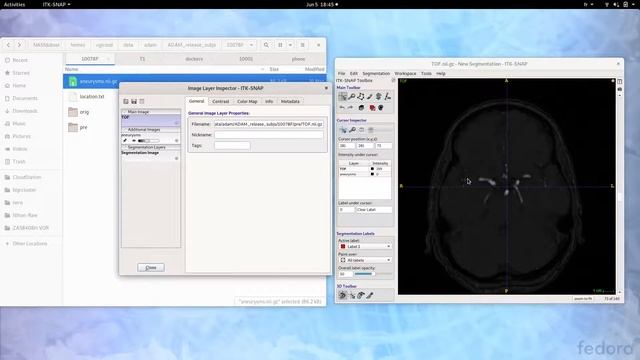The width and height of the screenshot is (640, 360).
Task: Select the scalpel tool in 3D Toolbar
Action: point(361,295)
